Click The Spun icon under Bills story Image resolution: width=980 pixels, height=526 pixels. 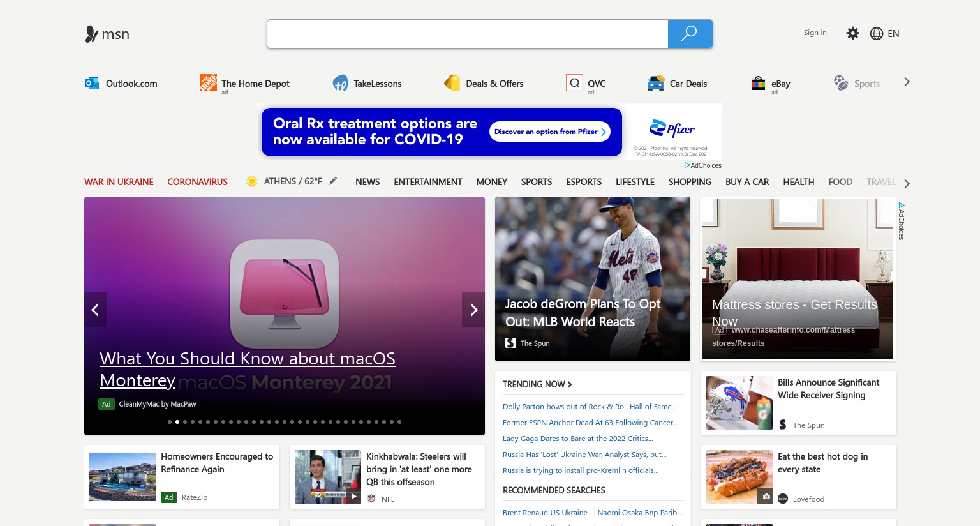click(x=783, y=425)
